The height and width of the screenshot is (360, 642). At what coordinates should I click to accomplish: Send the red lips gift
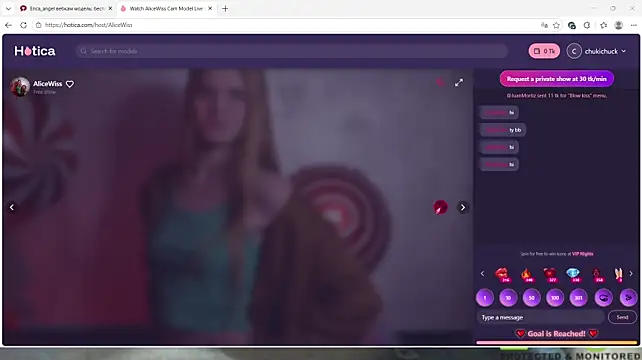502,274
